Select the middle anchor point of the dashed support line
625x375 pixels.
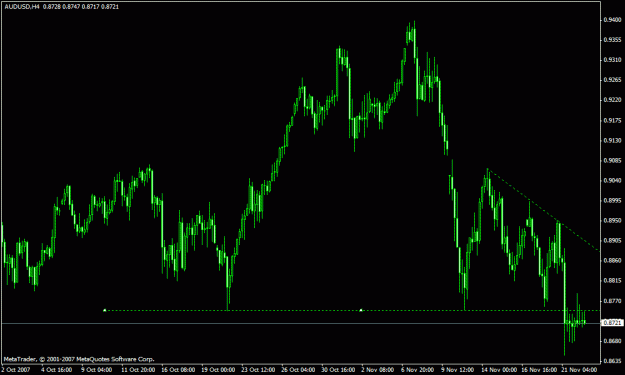point(361,310)
